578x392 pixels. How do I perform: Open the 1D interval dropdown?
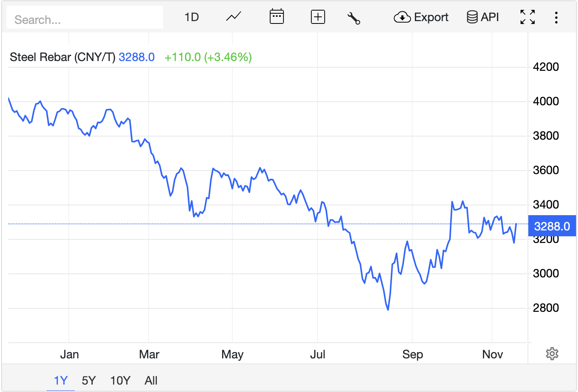point(192,17)
